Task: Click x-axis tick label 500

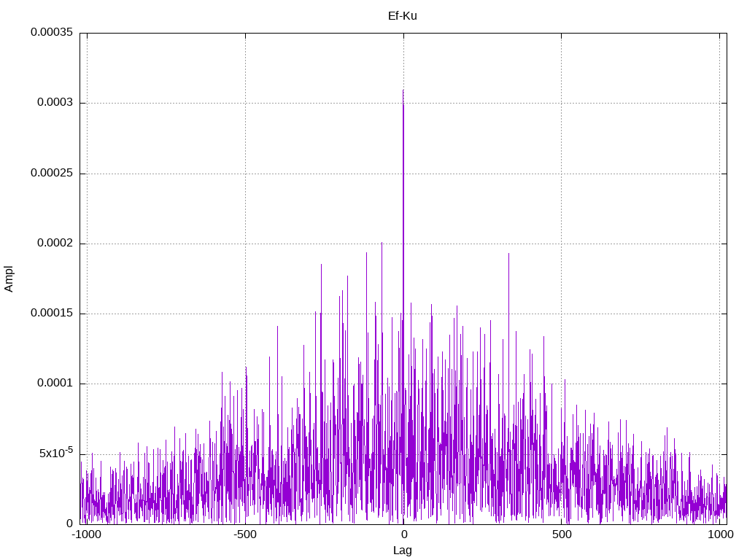Action: tap(562, 534)
